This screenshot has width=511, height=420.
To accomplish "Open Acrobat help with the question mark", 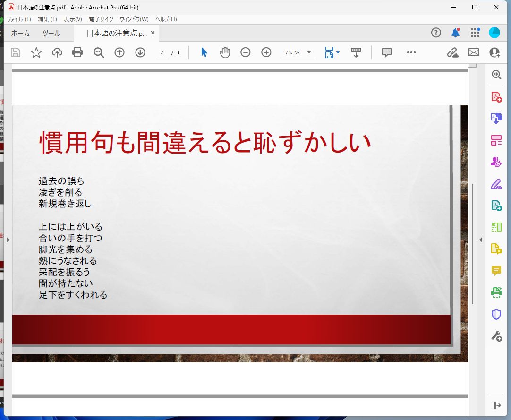I will 435,33.
